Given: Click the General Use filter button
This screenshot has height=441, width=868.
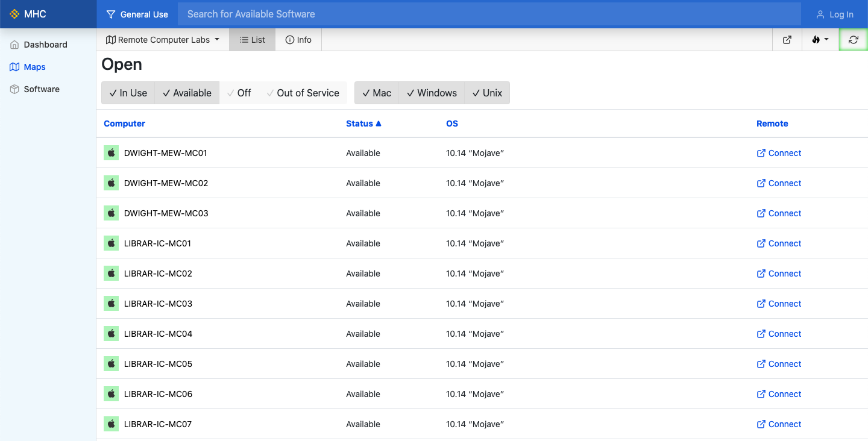Looking at the screenshot, I should [137, 14].
